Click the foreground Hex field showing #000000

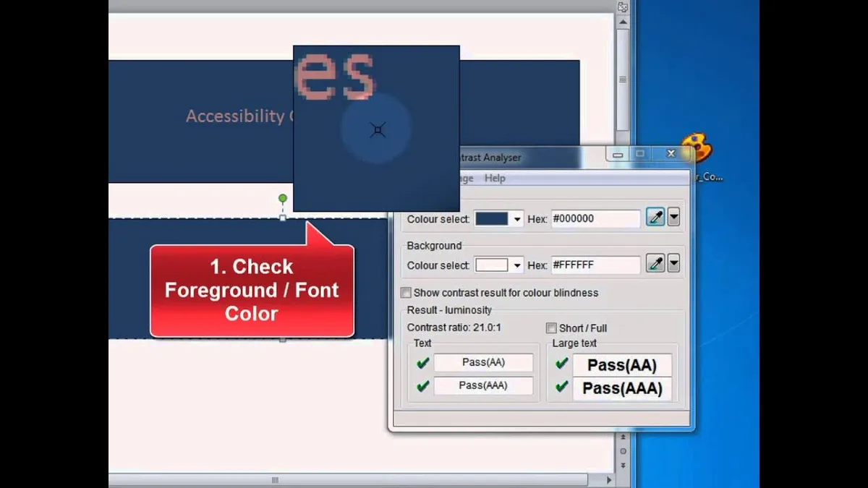[x=596, y=218]
